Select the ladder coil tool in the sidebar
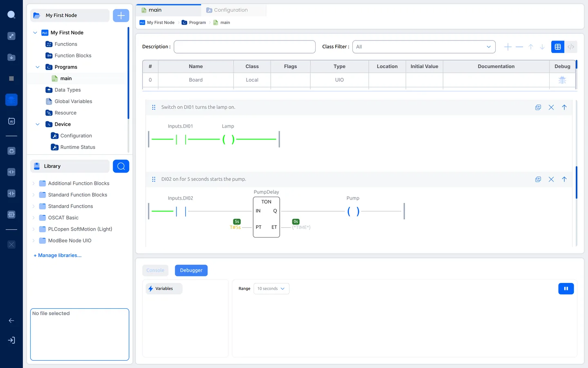Screen dimensions: 588x368 tap(11, 172)
